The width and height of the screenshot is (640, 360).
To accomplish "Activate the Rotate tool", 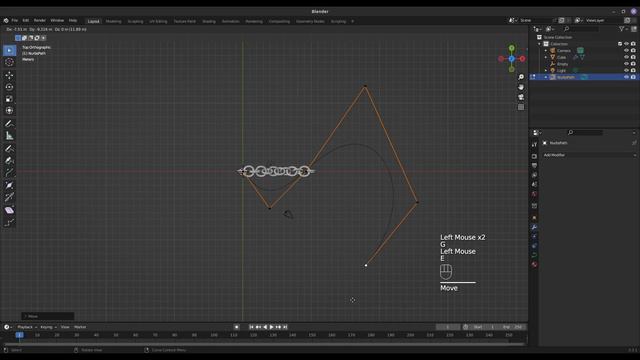I will [9, 87].
